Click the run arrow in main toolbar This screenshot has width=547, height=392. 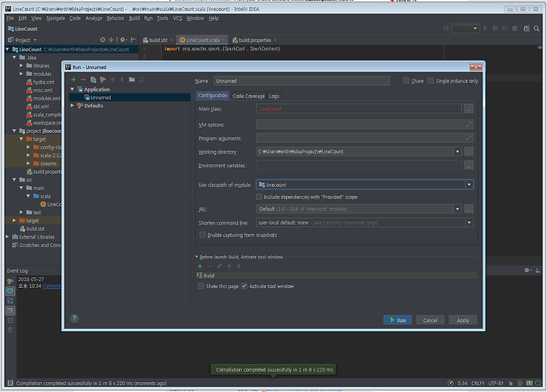point(485,29)
